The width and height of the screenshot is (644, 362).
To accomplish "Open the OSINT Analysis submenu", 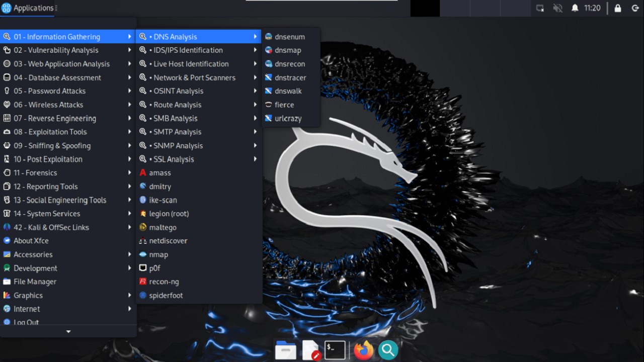I will [199, 91].
